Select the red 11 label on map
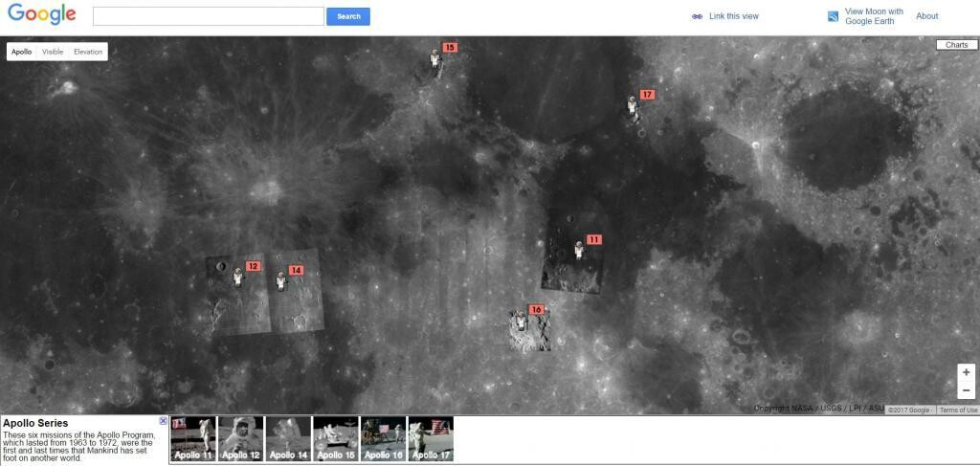The image size is (980, 466). click(593, 239)
